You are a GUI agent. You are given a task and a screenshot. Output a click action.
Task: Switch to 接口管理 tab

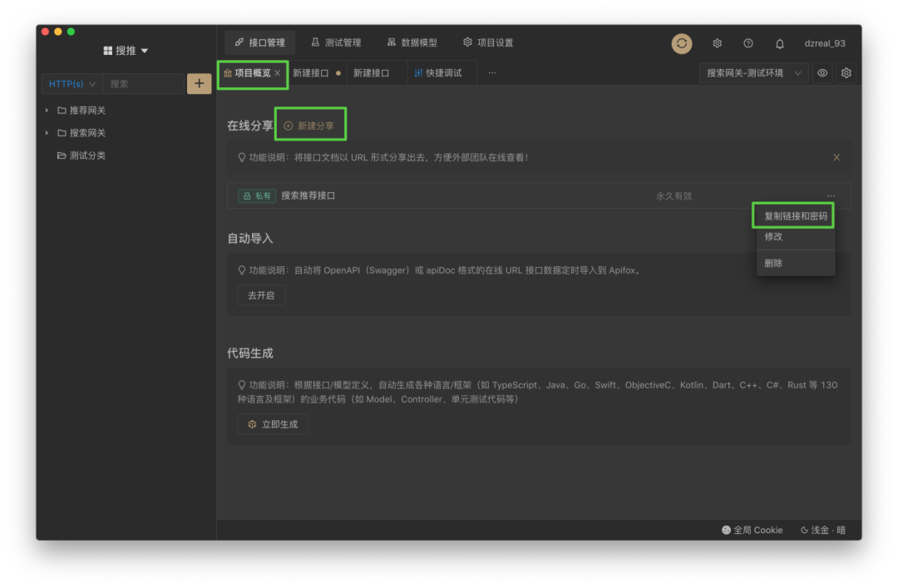coord(259,42)
